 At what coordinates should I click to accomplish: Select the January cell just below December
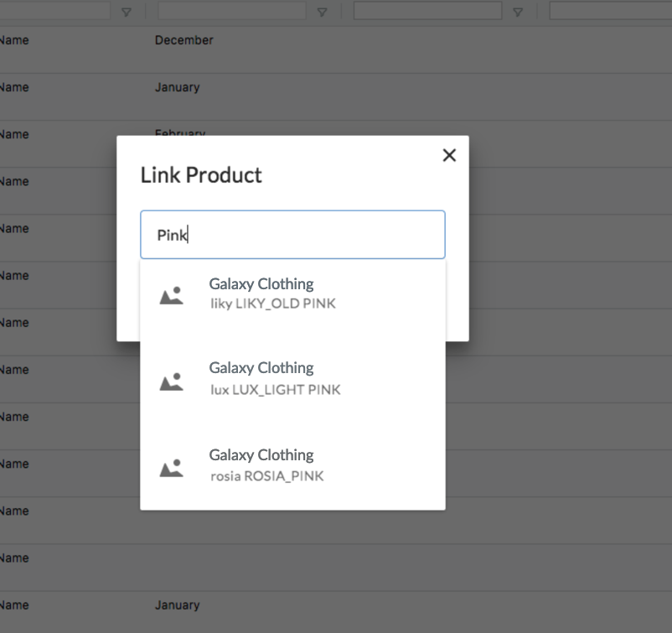coord(177,87)
